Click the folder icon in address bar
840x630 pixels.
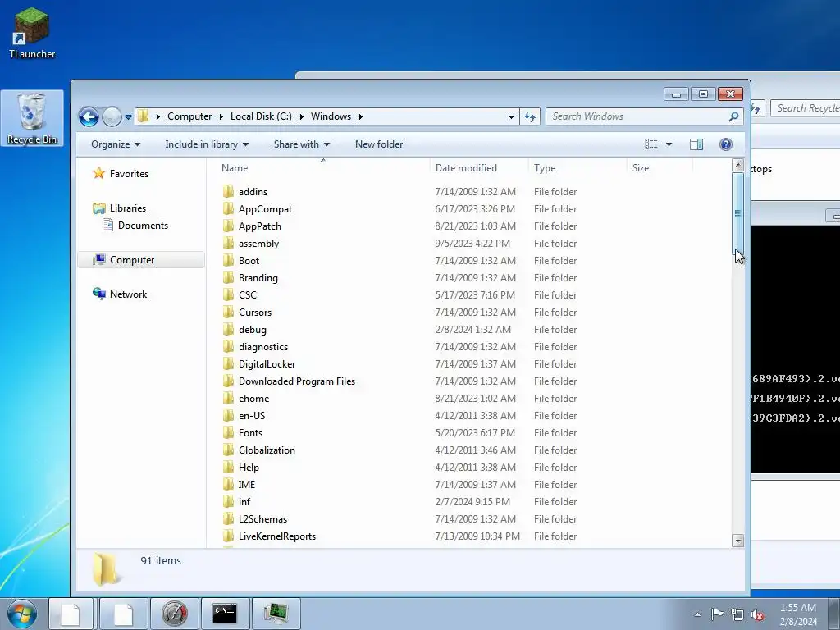point(143,116)
